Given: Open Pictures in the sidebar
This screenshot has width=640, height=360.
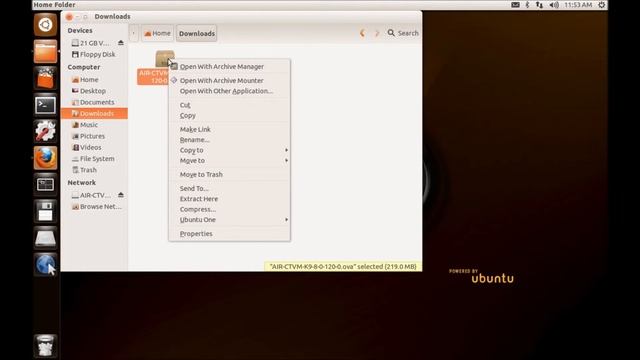Looking at the screenshot, I should coord(89,136).
